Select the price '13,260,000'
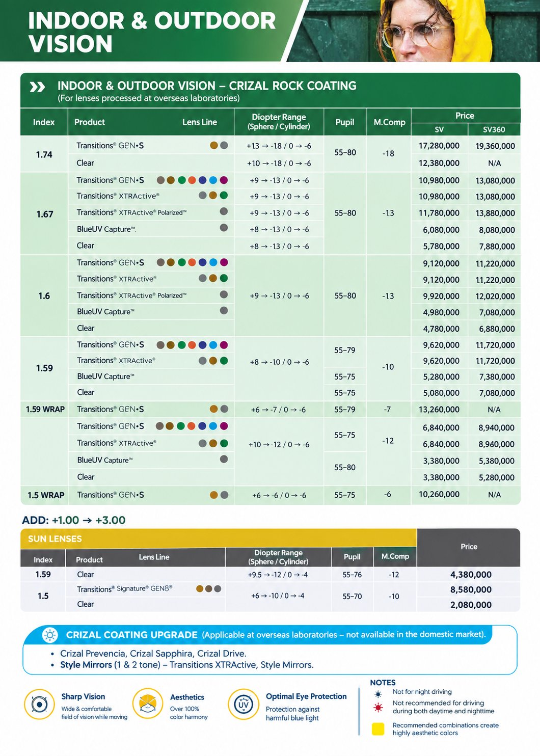540x756 pixels. tap(439, 409)
